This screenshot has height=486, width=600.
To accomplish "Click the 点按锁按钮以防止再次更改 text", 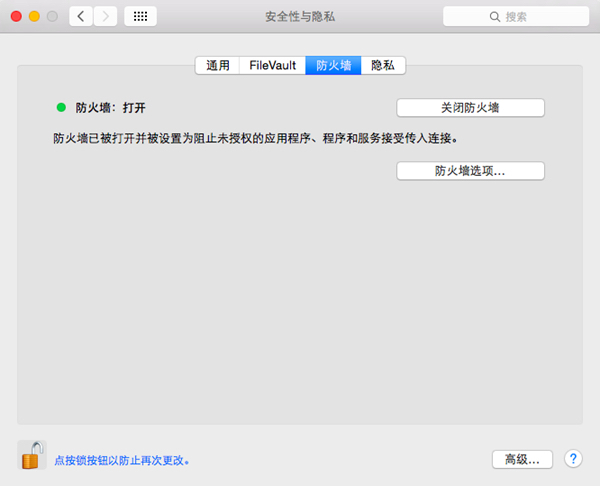I will point(122,460).
